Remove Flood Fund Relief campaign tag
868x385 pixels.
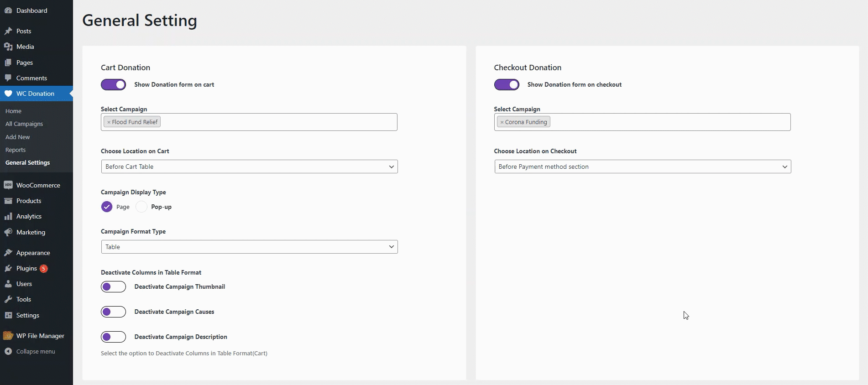(109, 122)
